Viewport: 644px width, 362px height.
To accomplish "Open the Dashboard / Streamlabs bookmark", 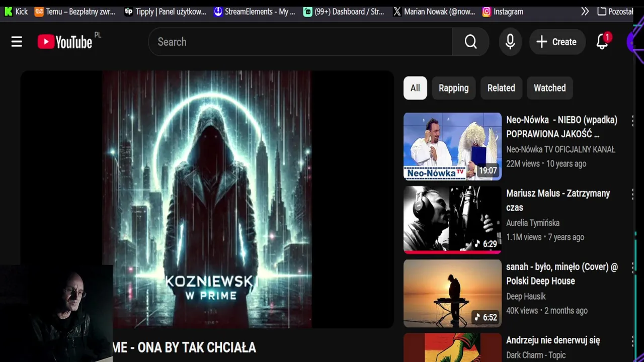I will tap(344, 12).
